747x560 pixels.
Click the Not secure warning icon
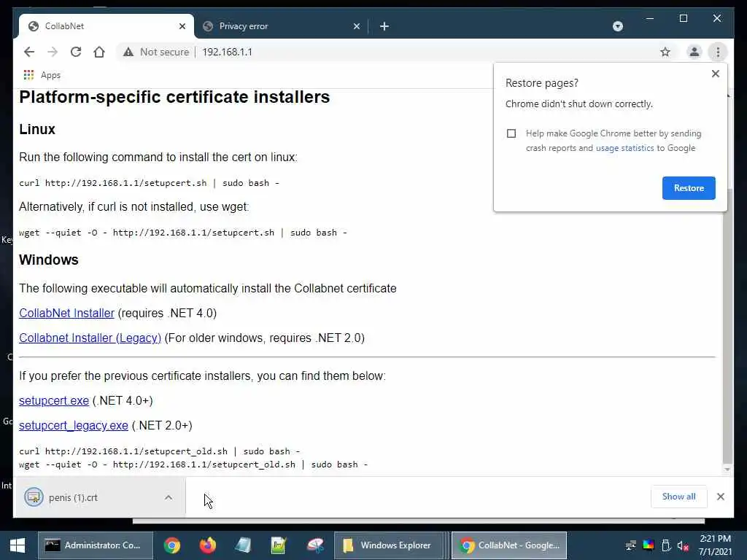click(x=128, y=52)
